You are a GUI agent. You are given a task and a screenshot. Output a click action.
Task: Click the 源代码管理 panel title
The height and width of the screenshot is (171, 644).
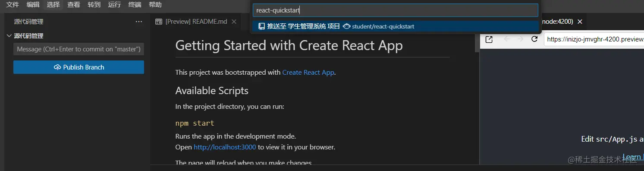click(28, 22)
